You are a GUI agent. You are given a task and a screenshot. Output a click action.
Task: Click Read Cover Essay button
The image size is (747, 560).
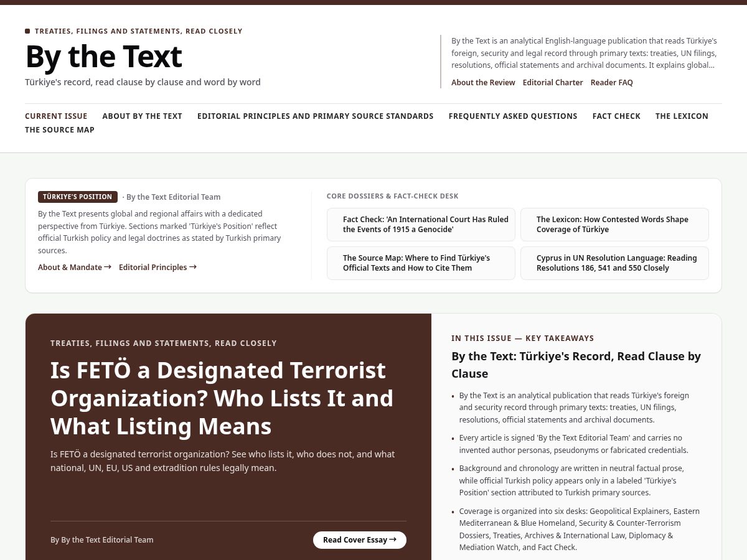(360, 539)
